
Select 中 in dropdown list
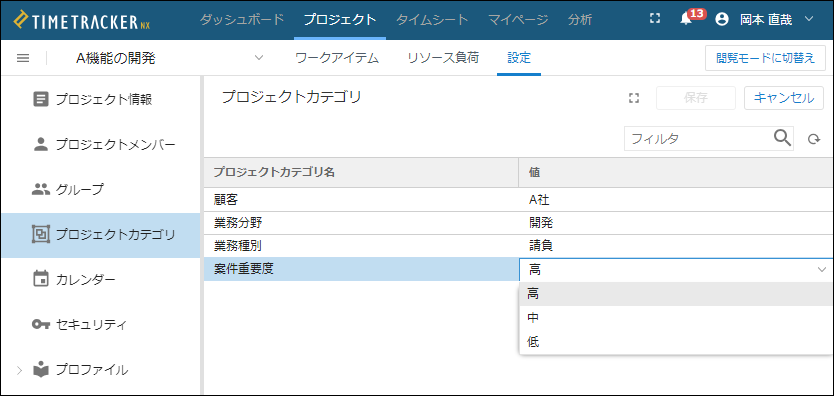tap(676, 318)
